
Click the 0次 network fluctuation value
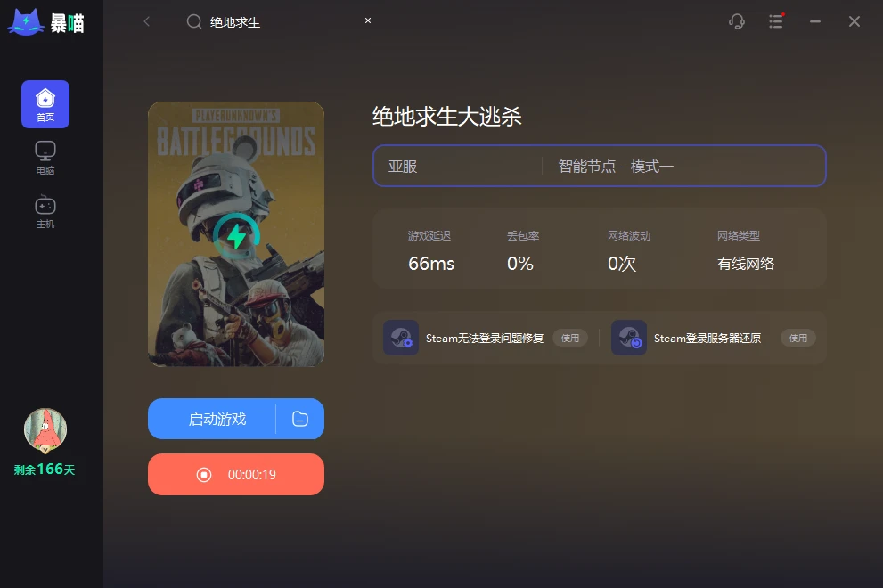point(622,264)
